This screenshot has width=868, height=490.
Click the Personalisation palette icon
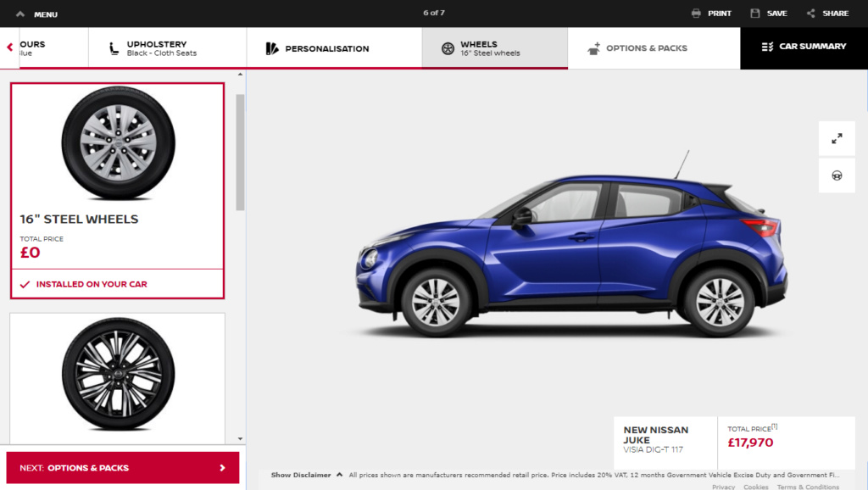pos(272,48)
